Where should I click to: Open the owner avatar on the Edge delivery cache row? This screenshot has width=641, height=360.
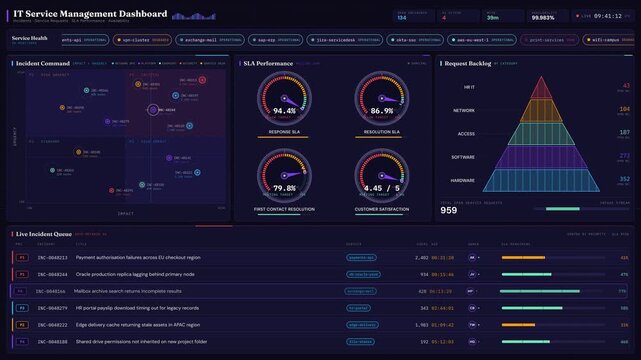pos(472,325)
